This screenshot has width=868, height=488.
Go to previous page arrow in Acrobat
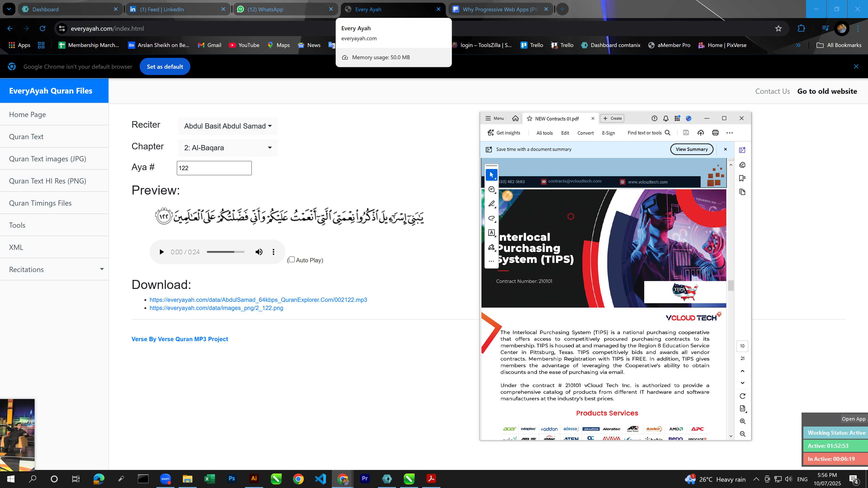pyautogui.click(x=742, y=371)
